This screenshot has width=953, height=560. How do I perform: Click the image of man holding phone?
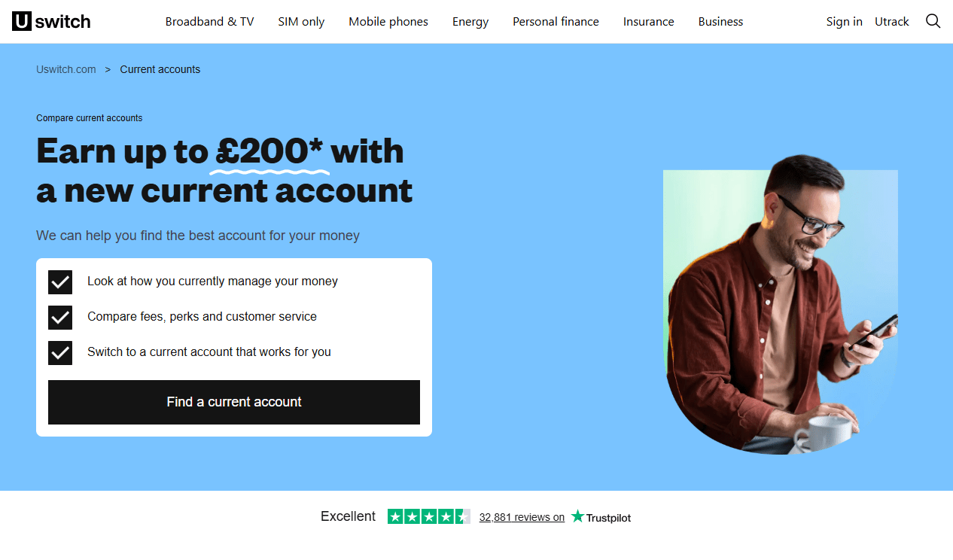pyautogui.click(x=781, y=304)
